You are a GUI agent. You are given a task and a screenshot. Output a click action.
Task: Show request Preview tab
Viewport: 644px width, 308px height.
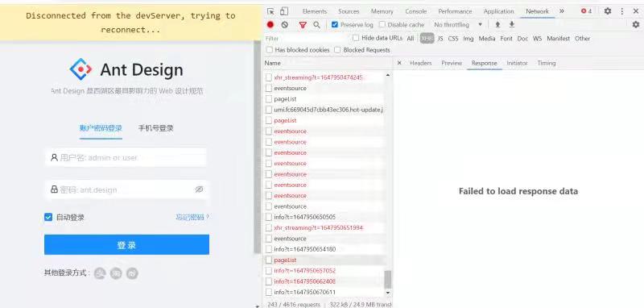[x=452, y=63]
